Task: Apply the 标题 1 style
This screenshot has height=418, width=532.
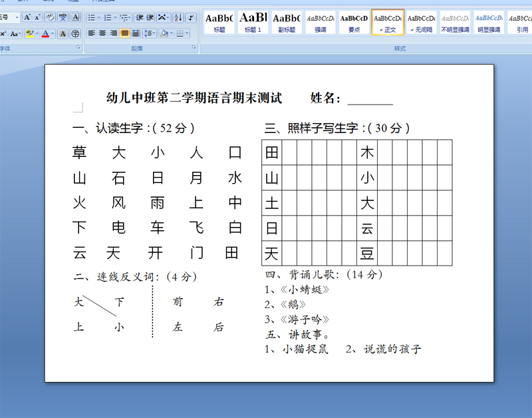Action: [x=253, y=23]
